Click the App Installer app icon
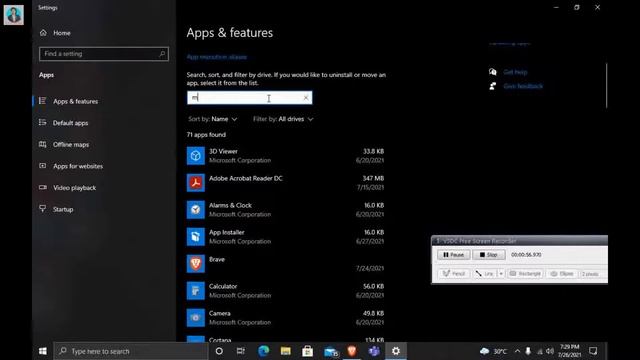 click(196, 236)
